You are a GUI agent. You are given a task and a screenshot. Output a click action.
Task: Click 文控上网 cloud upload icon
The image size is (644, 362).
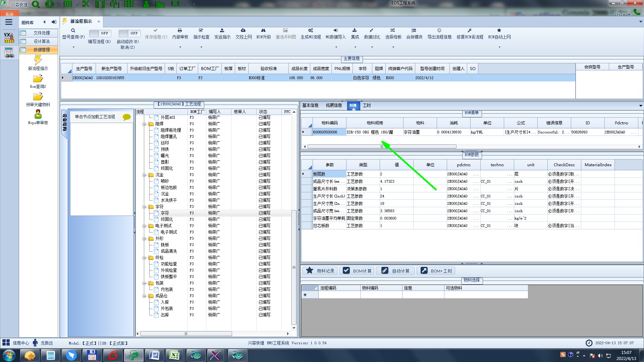[x=243, y=31]
